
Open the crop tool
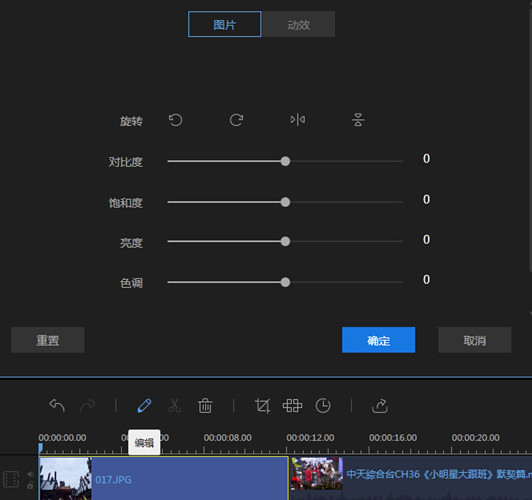[262, 405]
